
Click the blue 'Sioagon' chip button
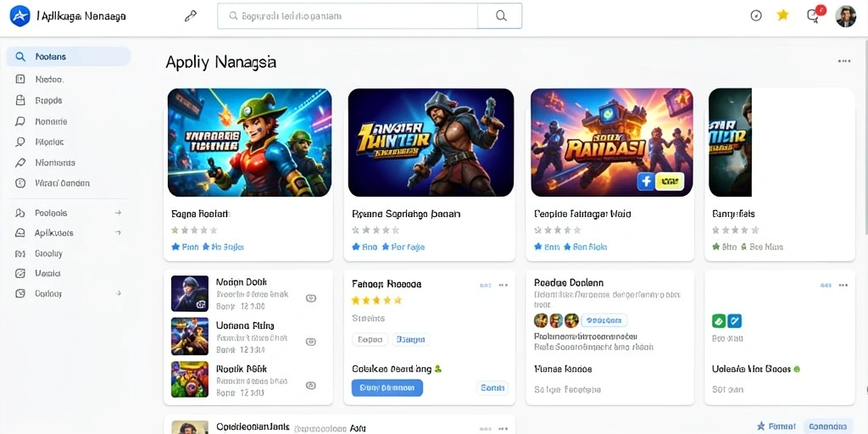pos(411,339)
